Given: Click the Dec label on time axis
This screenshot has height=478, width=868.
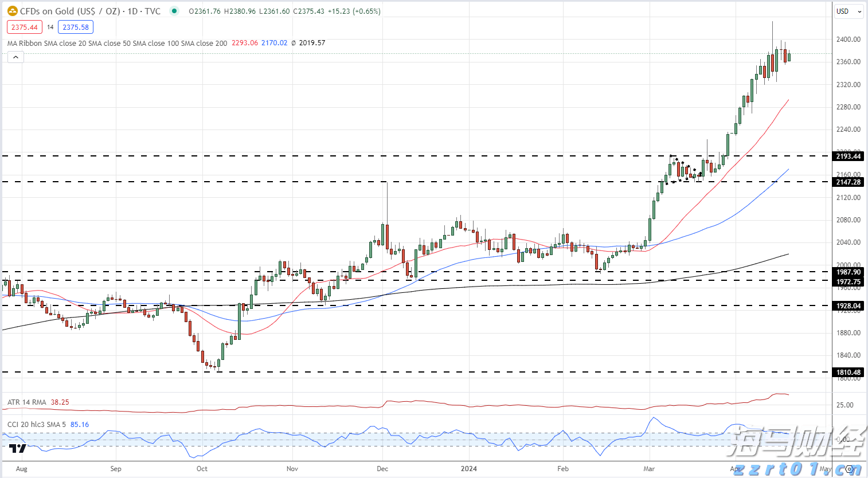Looking at the screenshot, I should (382, 469).
